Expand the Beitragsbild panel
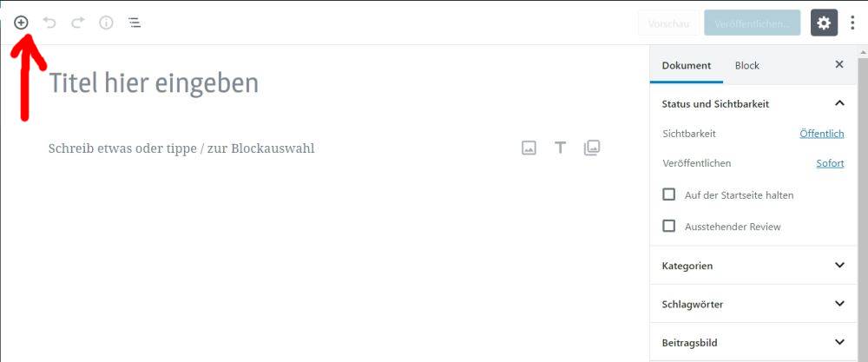 (x=838, y=342)
